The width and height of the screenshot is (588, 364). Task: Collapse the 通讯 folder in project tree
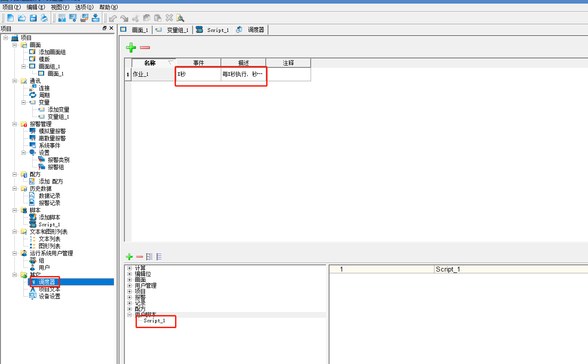[x=14, y=81]
